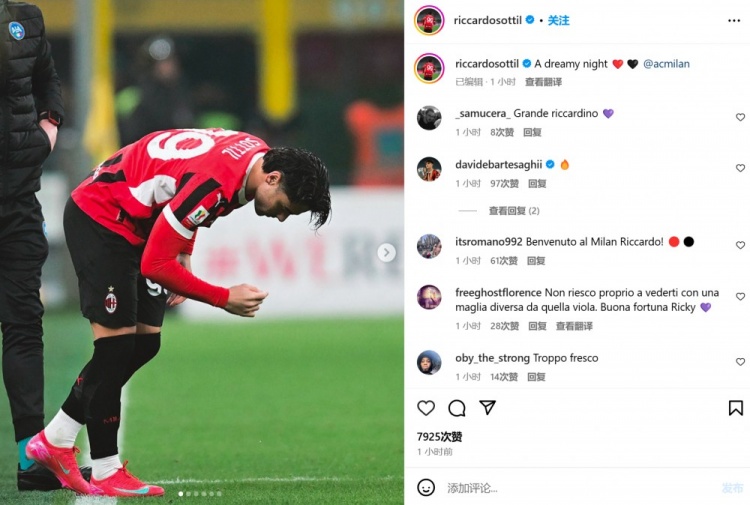Like davidebartesaghii's comment
750x505 pixels.
[x=740, y=168]
